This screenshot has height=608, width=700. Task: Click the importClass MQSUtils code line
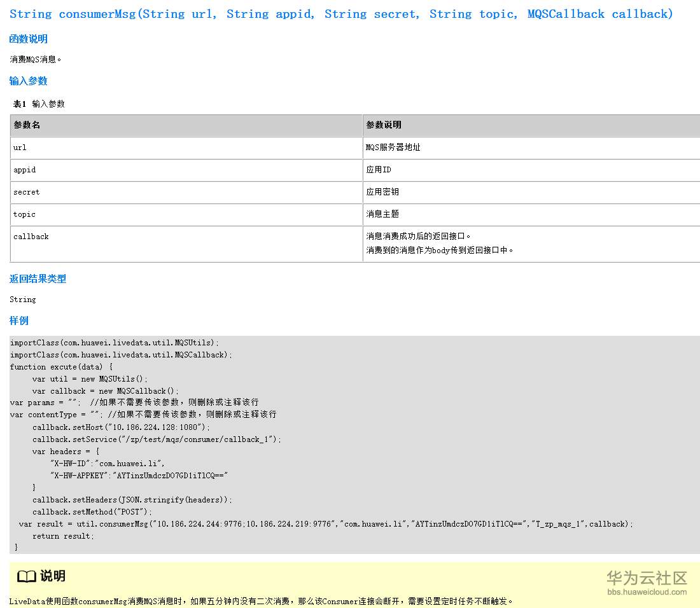(115, 343)
